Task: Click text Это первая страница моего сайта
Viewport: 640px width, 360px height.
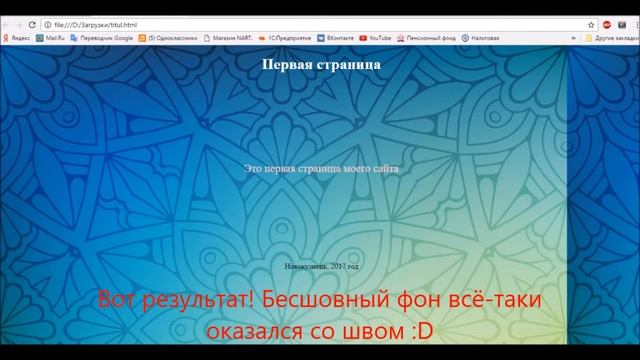Action: click(x=322, y=169)
